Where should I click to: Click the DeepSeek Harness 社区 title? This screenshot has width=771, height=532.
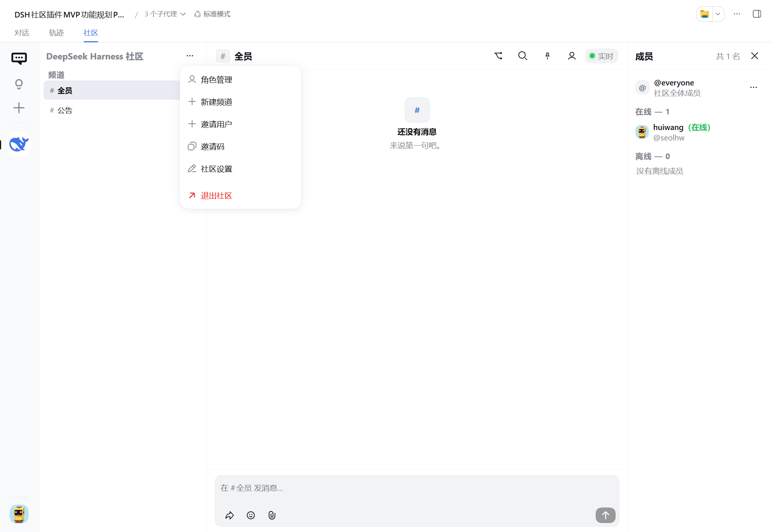click(x=95, y=56)
